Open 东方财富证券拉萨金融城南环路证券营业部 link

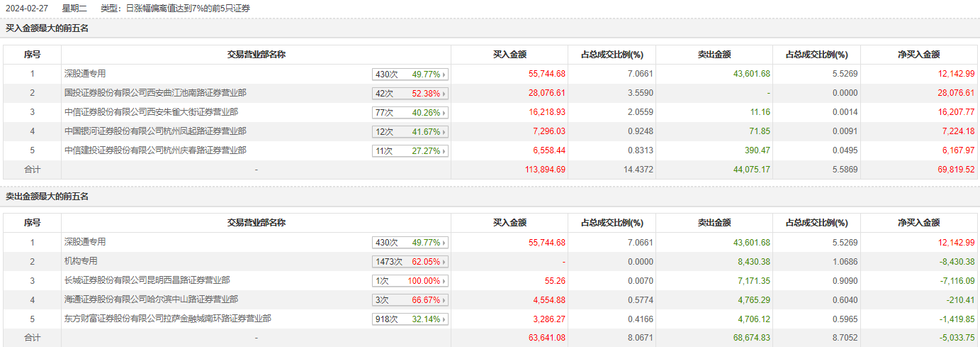[x=167, y=319]
